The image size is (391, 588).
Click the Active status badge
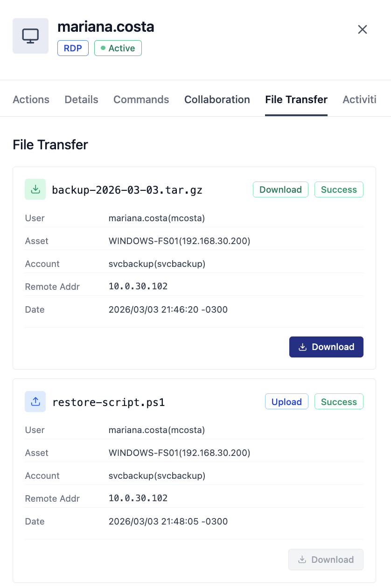tap(118, 48)
